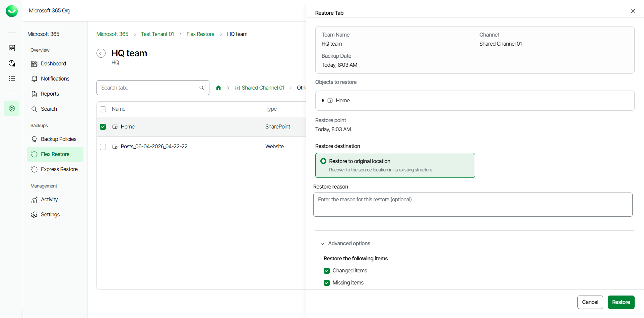Open Dashboard in the sidebar
The height and width of the screenshot is (318, 644).
tap(55, 64)
